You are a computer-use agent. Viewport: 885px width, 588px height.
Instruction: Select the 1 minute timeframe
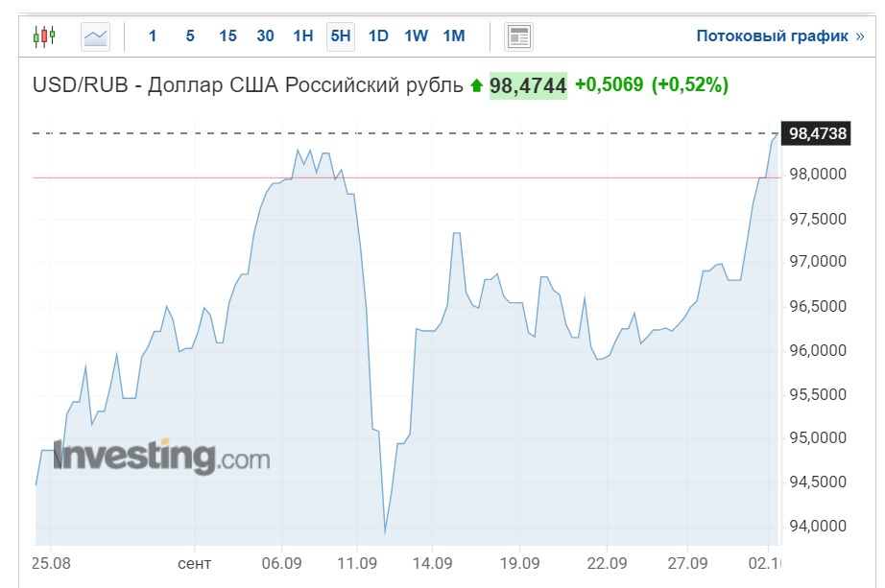(x=153, y=36)
